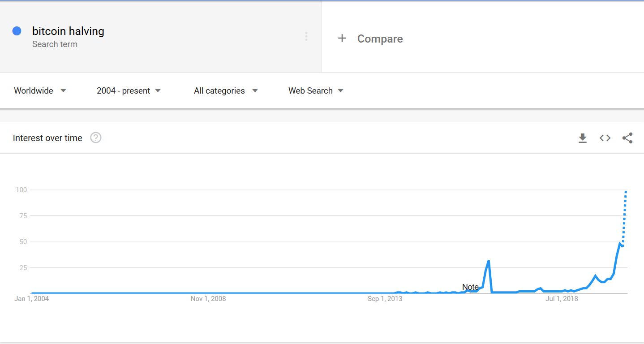Open the 2004 - present time range dropdown
This screenshot has height=344, width=644.
[x=129, y=90]
